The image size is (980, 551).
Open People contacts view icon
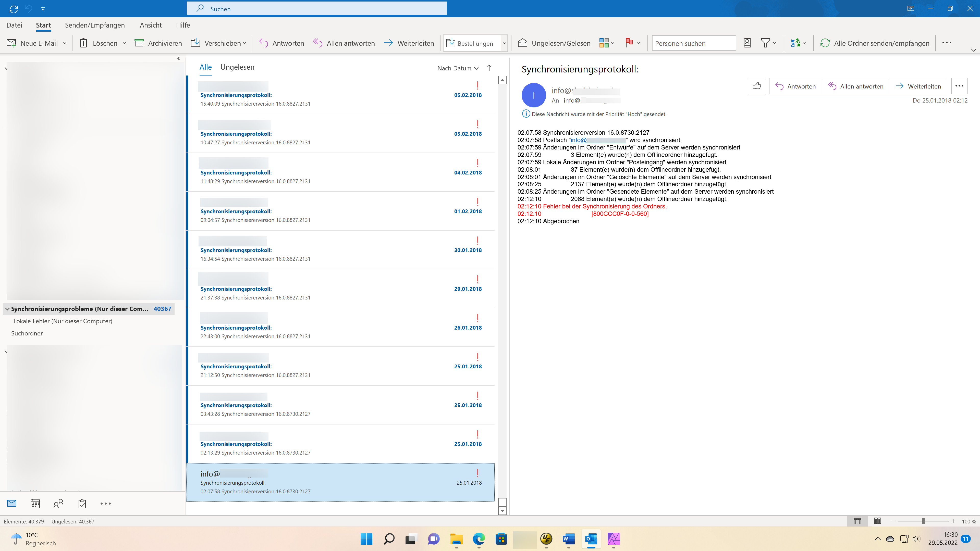coord(58,504)
